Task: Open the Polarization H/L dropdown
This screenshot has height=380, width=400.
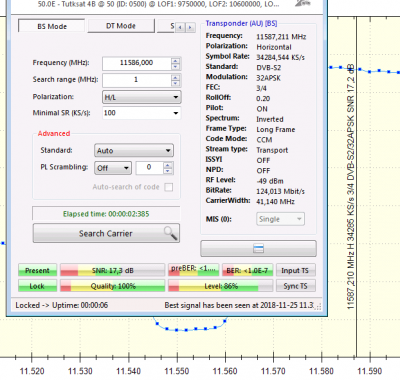Action: coord(142,97)
